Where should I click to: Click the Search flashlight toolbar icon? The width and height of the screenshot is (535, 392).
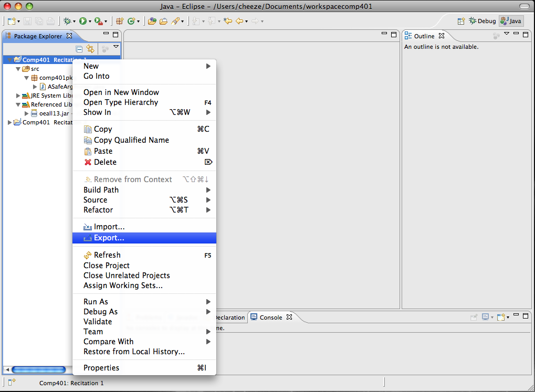tap(175, 21)
